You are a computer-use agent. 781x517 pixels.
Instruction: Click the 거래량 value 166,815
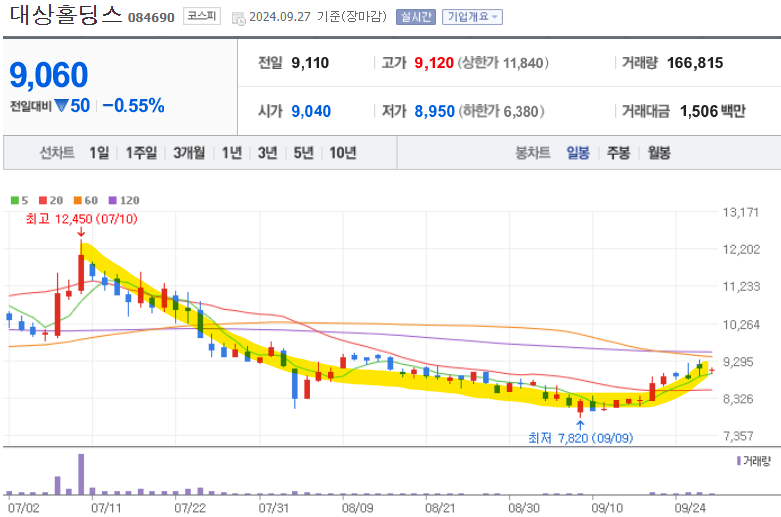coord(695,63)
